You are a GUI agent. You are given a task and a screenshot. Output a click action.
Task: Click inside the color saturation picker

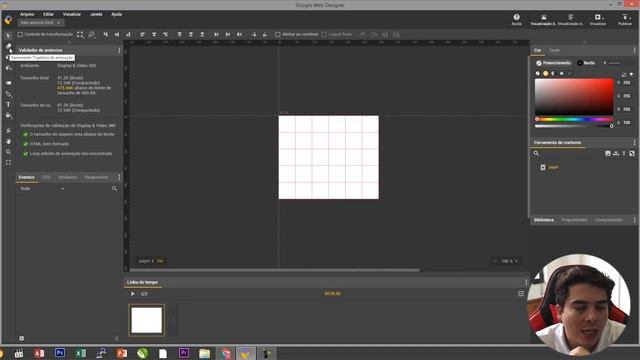coord(574,97)
